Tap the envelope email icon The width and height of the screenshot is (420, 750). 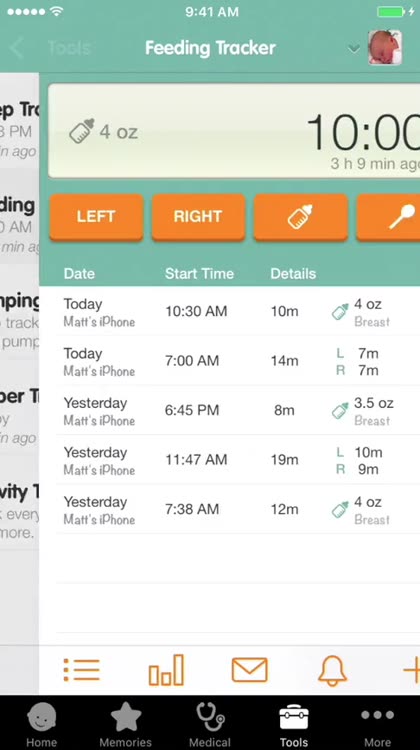(250, 670)
